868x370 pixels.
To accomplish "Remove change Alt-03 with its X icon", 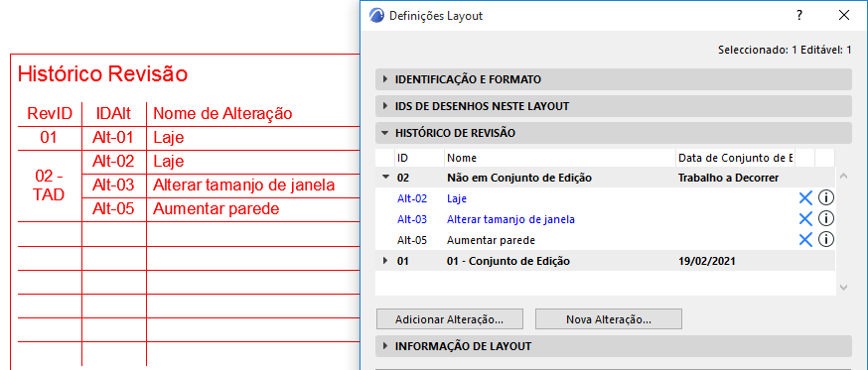I will [804, 219].
